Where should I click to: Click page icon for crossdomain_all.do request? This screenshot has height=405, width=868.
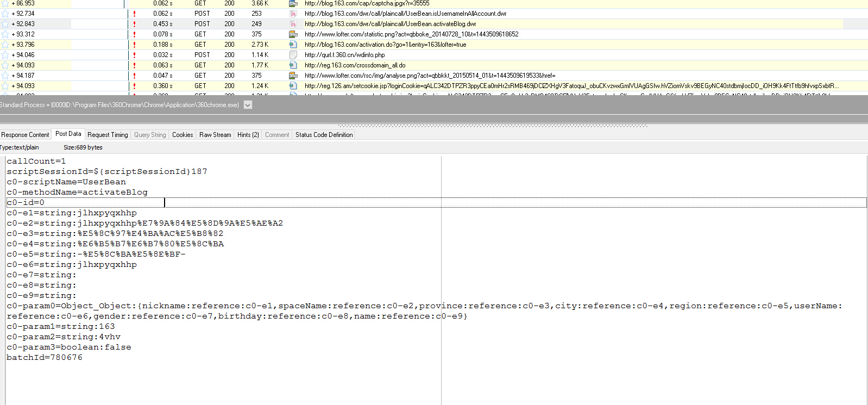click(x=293, y=65)
